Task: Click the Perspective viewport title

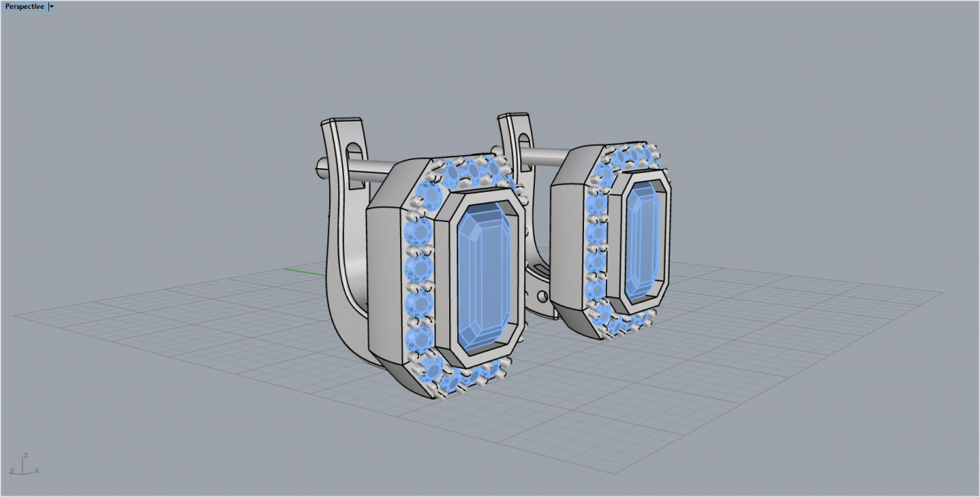Action: [x=24, y=6]
